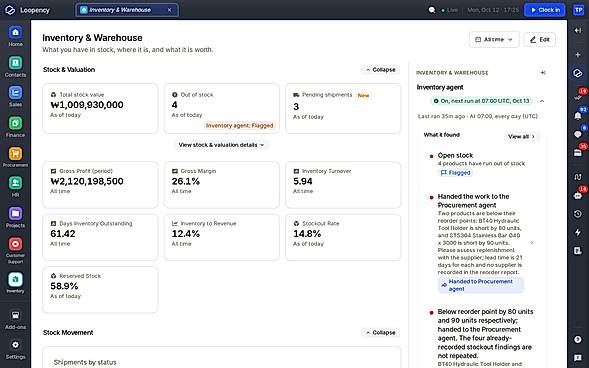Open the All time date range dropdown
The height and width of the screenshot is (368, 589).
[x=494, y=39]
